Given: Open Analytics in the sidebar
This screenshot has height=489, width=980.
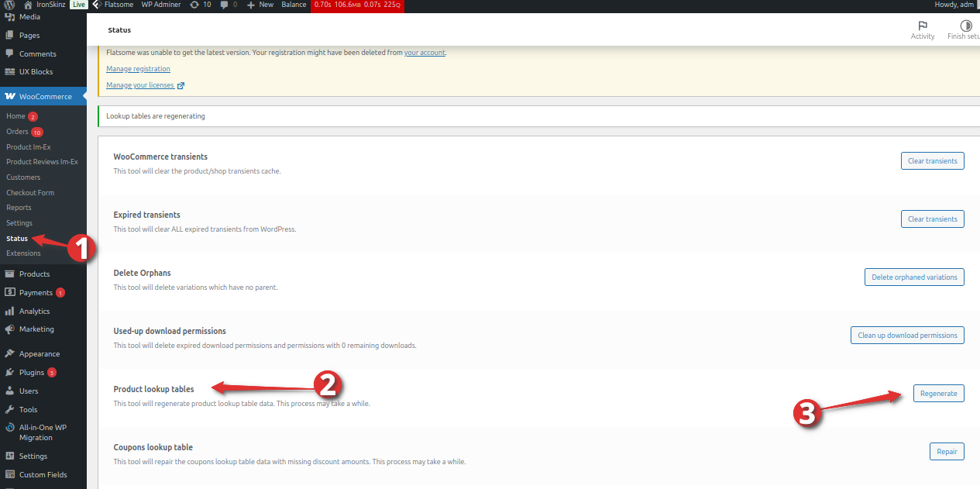Looking at the screenshot, I should pos(34,312).
